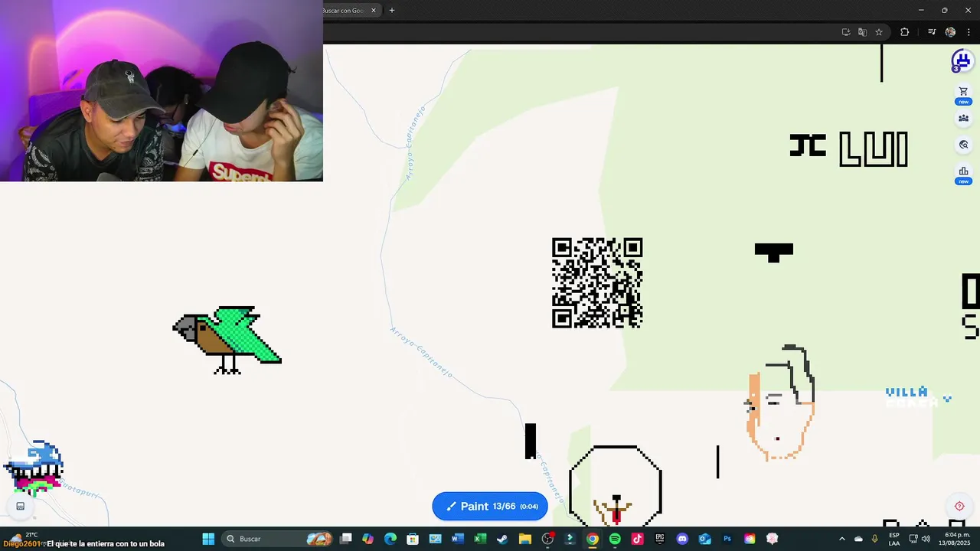Click the green bird pixel art
The width and height of the screenshot is (980, 551).
point(227,340)
